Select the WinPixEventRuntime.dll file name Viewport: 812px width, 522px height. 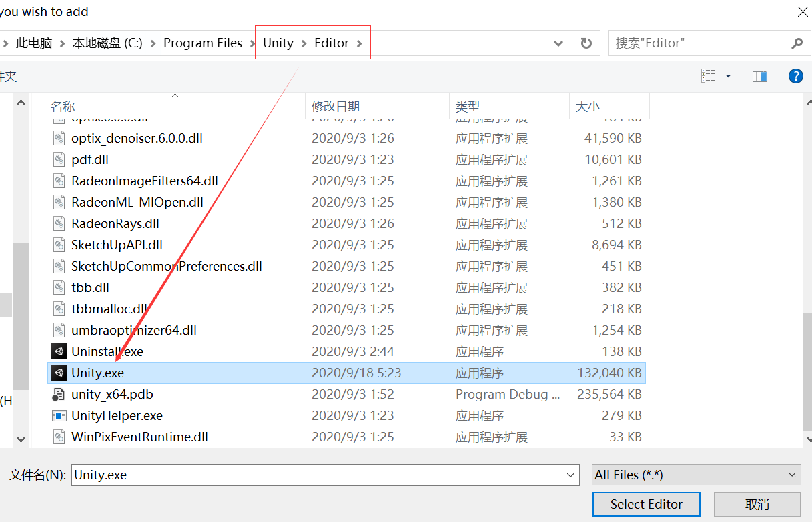click(x=139, y=437)
